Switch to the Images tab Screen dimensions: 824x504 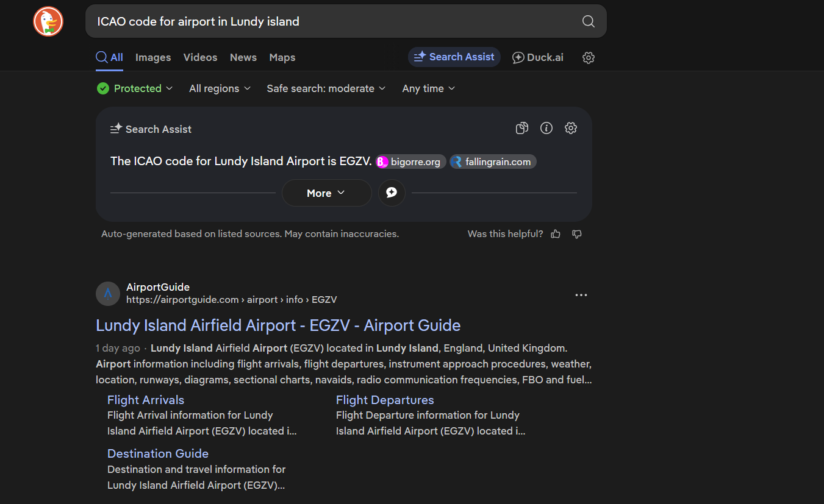click(x=153, y=57)
